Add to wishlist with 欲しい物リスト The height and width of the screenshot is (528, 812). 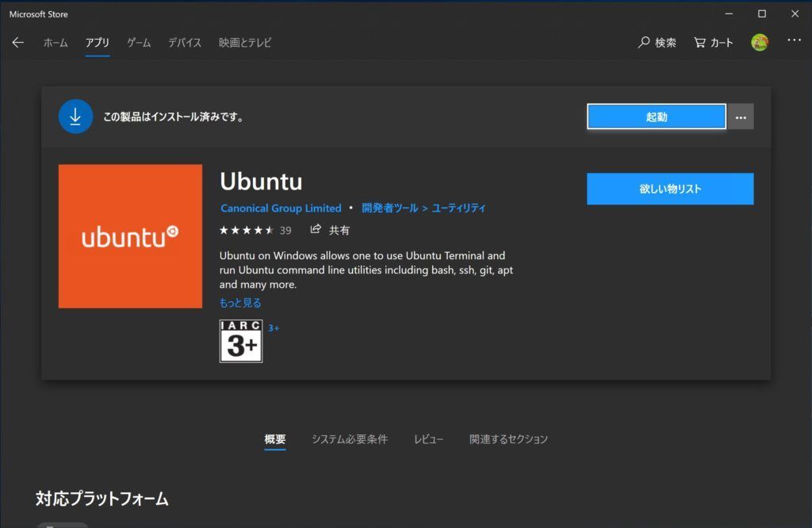click(670, 189)
